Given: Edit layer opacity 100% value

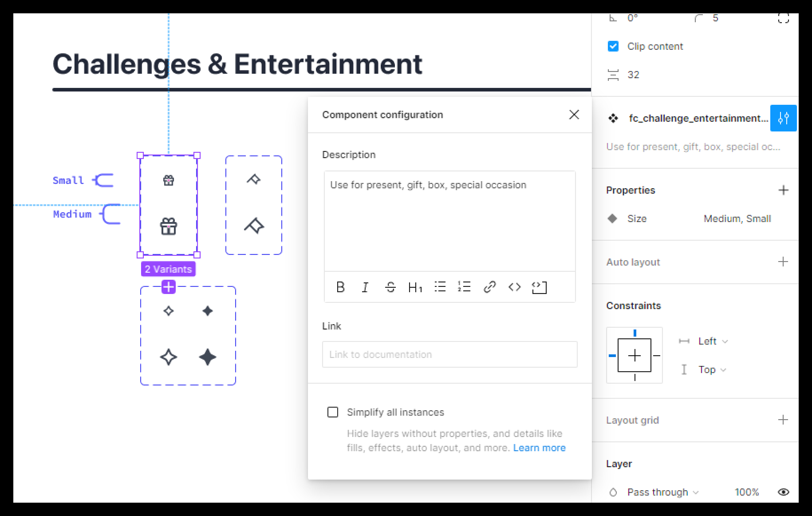Looking at the screenshot, I should [747, 492].
